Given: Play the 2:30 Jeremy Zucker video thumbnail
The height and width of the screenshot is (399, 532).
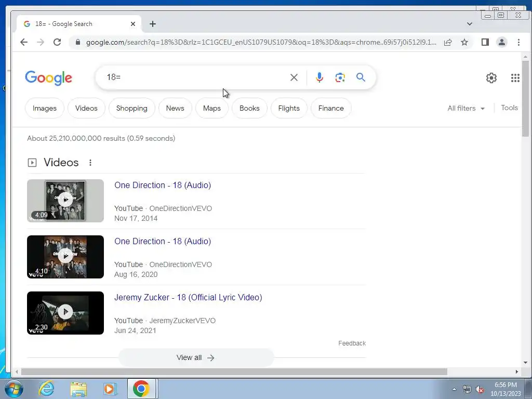Looking at the screenshot, I should click(65, 313).
